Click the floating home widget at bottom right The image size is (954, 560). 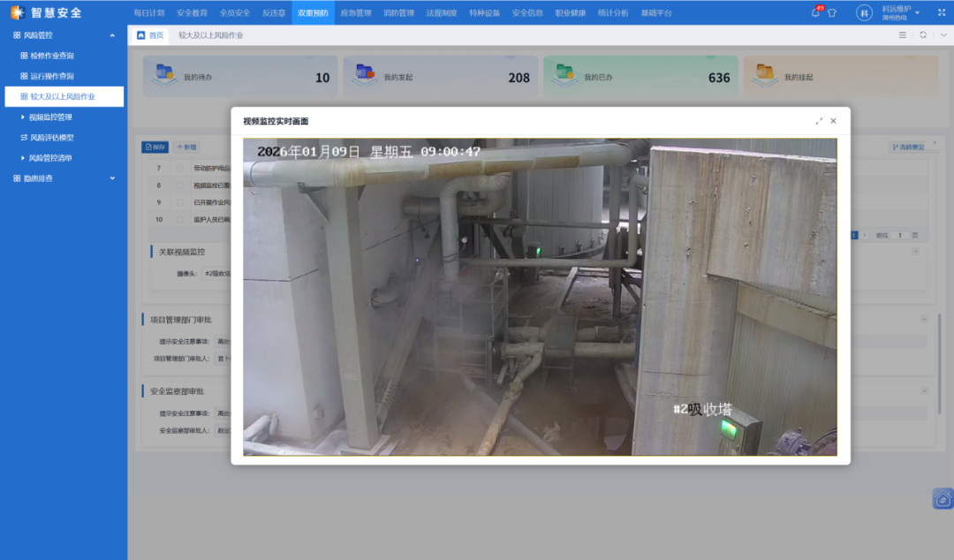pos(943,498)
